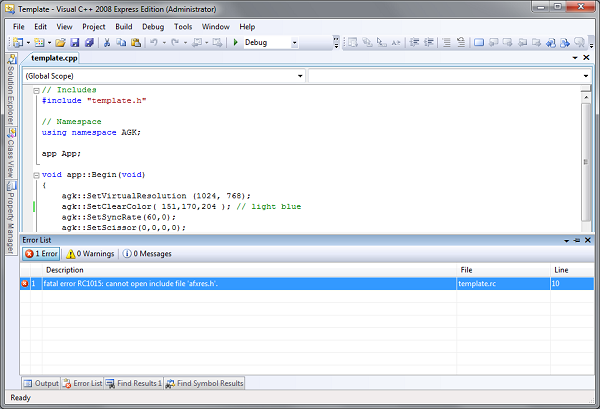The width and height of the screenshot is (600, 409).
Task: Click the Open File toolbar icon
Action: 60,43
